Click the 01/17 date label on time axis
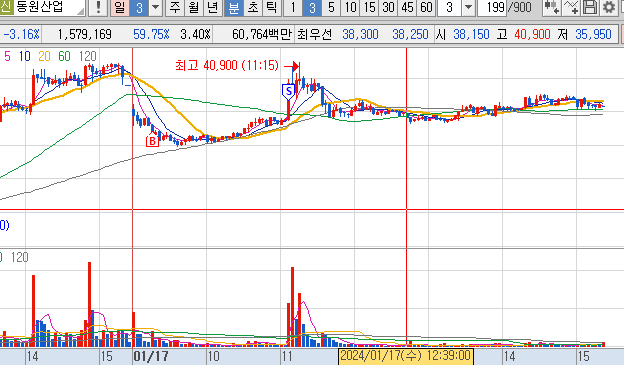 [151, 356]
